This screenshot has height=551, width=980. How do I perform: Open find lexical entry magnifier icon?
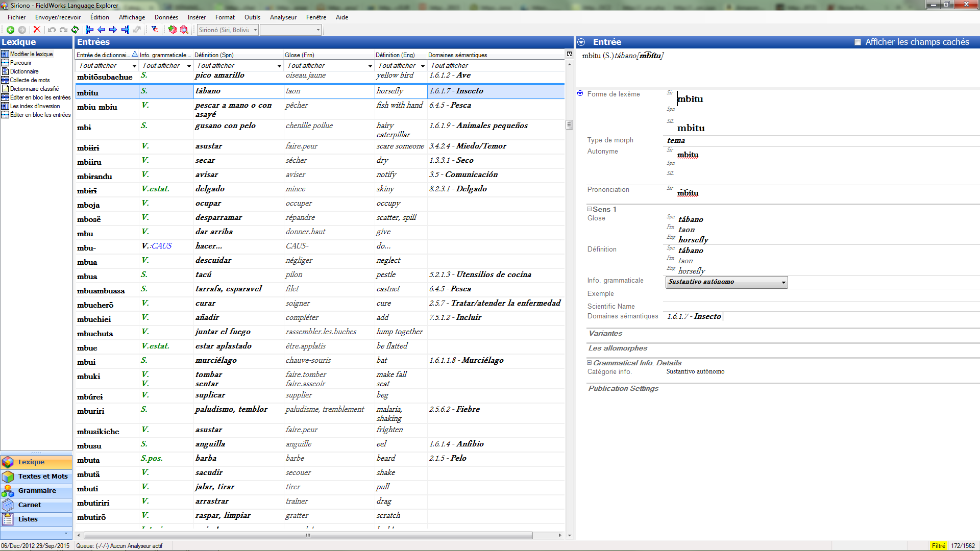tap(184, 30)
